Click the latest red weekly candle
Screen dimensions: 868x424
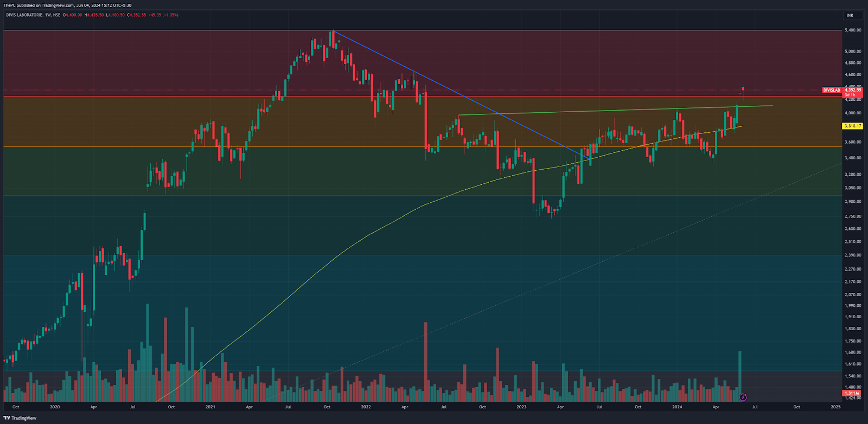[x=743, y=88]
